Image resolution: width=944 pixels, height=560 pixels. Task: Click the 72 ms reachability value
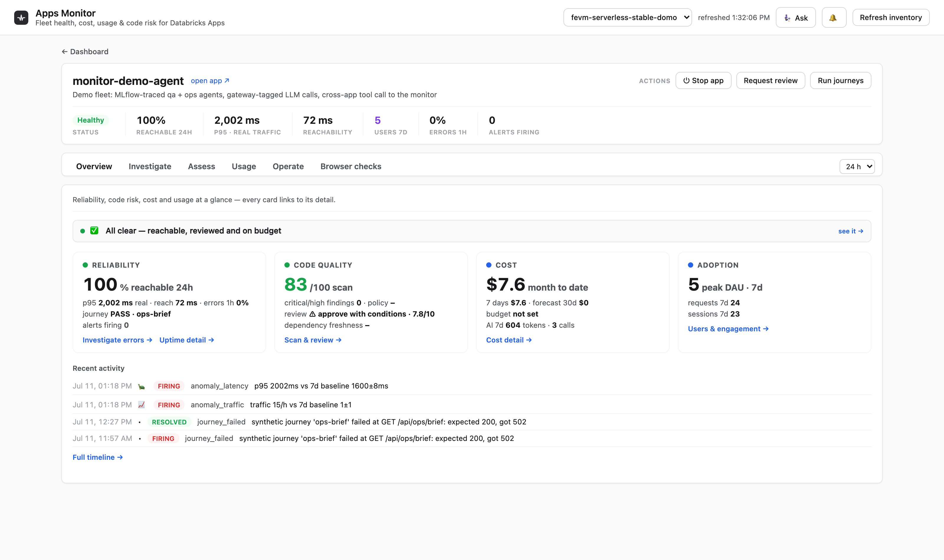[x=318, y=120]
